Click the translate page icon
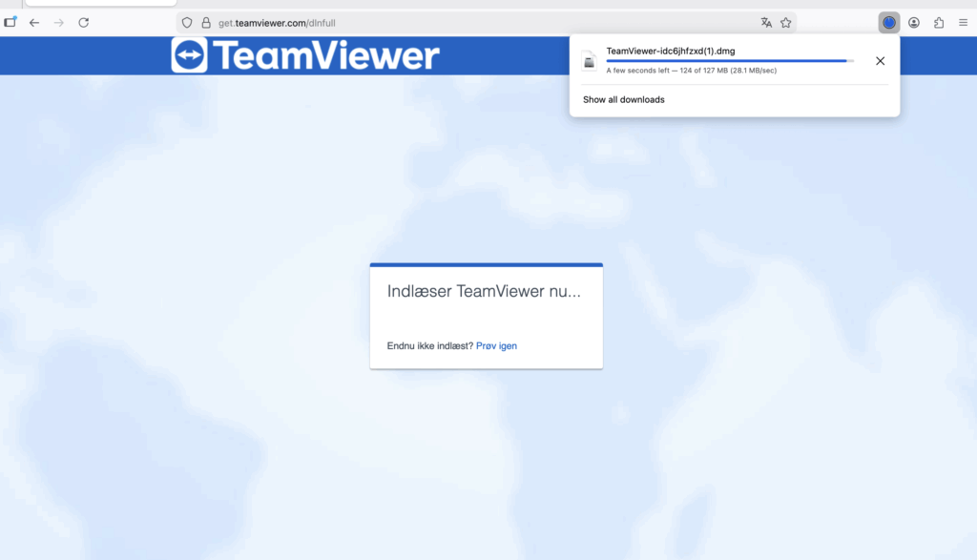Viewport: 977px width, 560px height. point(766,23)
